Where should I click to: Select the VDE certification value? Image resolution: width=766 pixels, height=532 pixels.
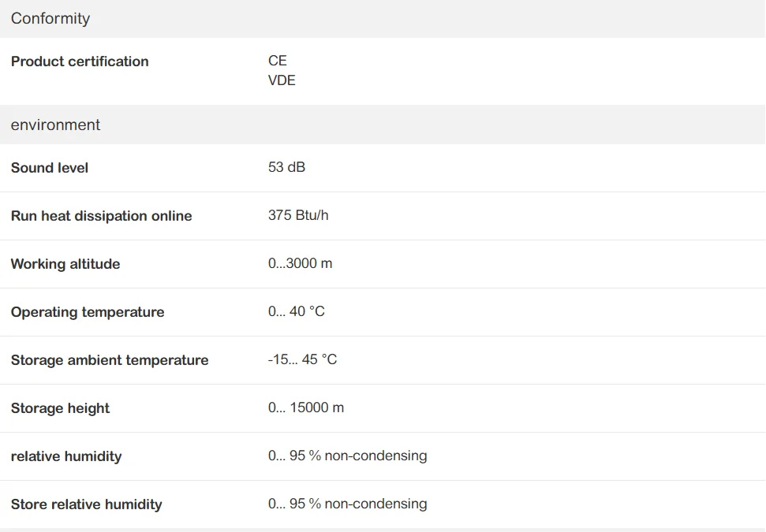[x=282, y=80]
